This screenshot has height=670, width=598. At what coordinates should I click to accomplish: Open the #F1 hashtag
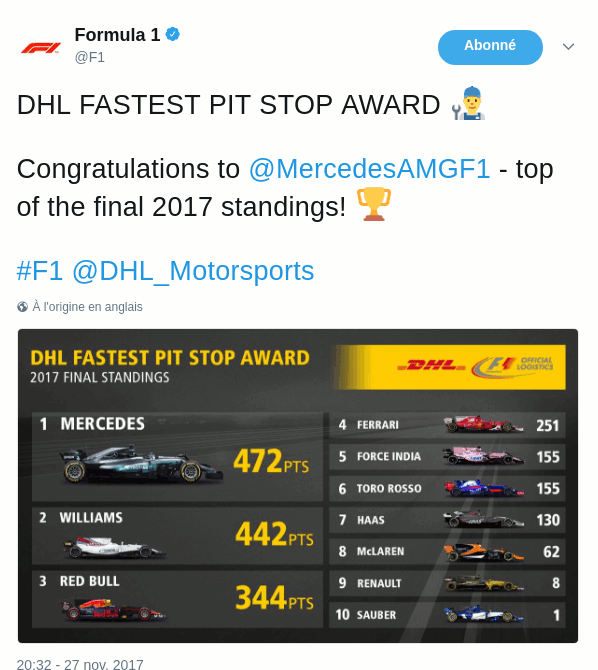[40, 271]
